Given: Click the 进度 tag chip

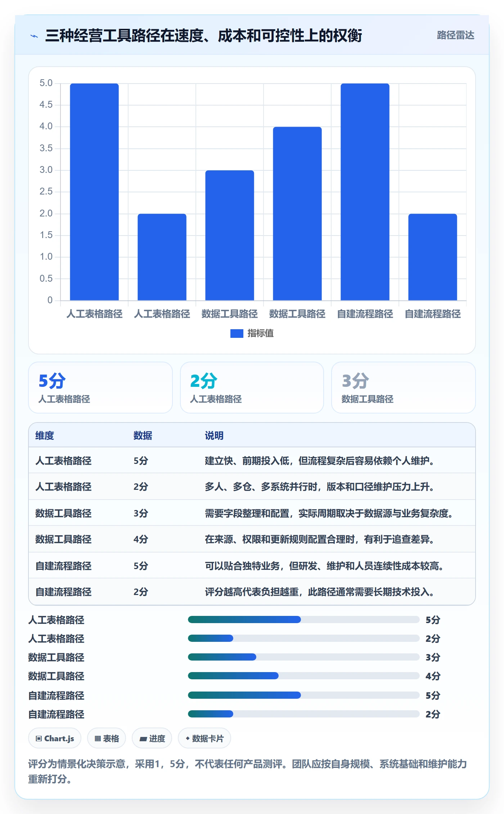Looking at the screenshot, I should click(x=152, y=738).
